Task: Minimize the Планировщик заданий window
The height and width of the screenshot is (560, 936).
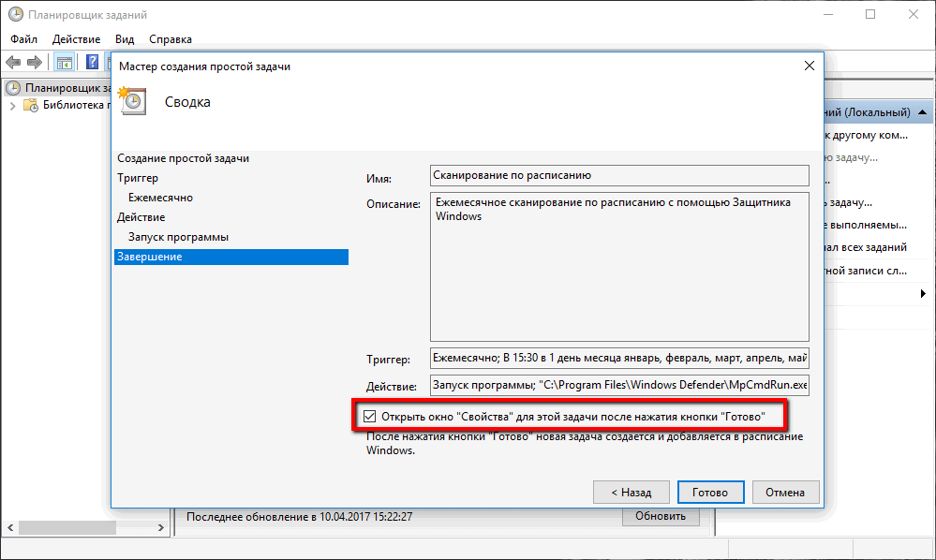Action: (x=828, y=14)
